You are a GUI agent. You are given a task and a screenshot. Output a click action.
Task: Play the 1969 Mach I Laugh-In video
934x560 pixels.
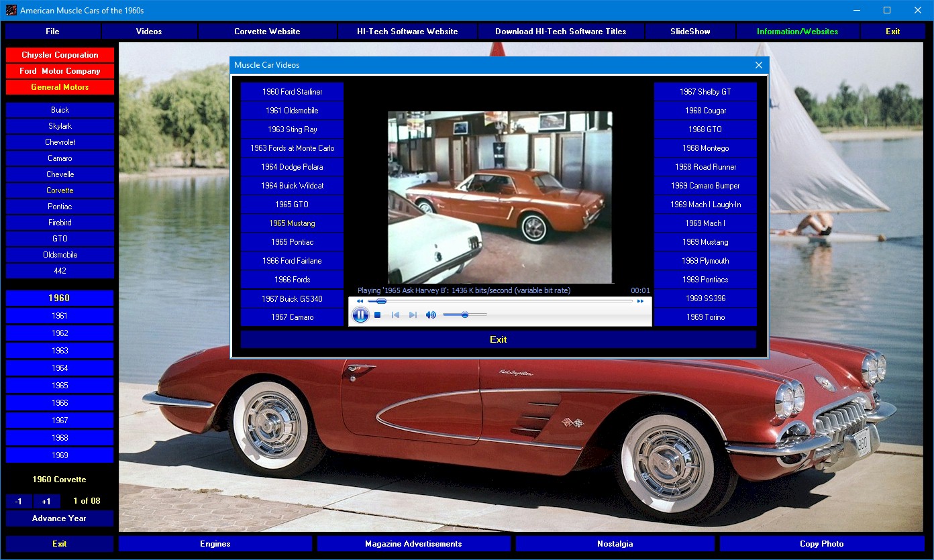(x=706, y=205)
